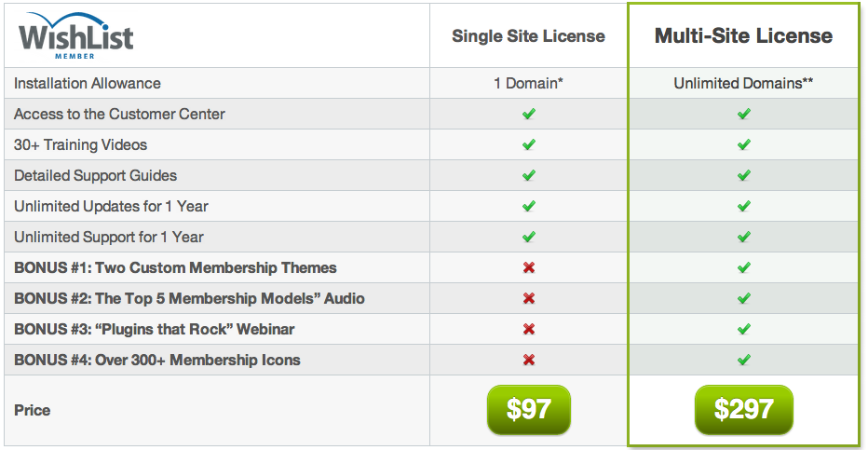868x450 pixels.
Task: Click Single Site green check for Customer Center
Action: (x=529, y=114)
